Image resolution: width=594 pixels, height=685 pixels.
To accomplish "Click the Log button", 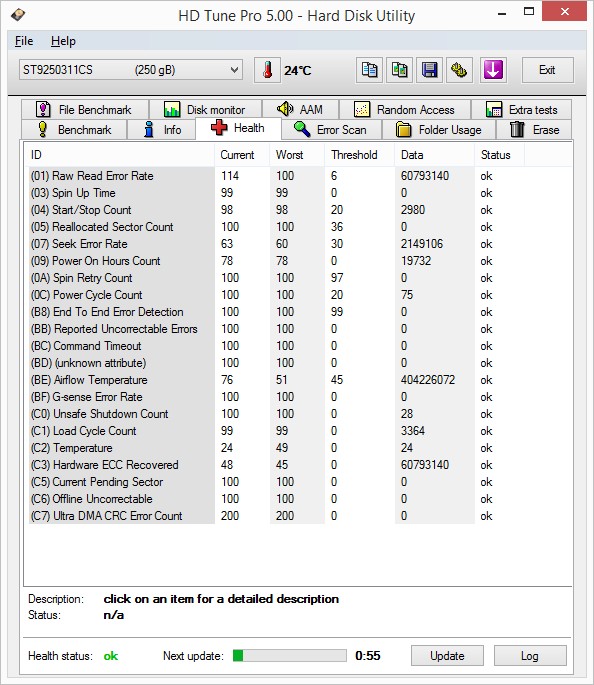I will [x=530, y=656].
